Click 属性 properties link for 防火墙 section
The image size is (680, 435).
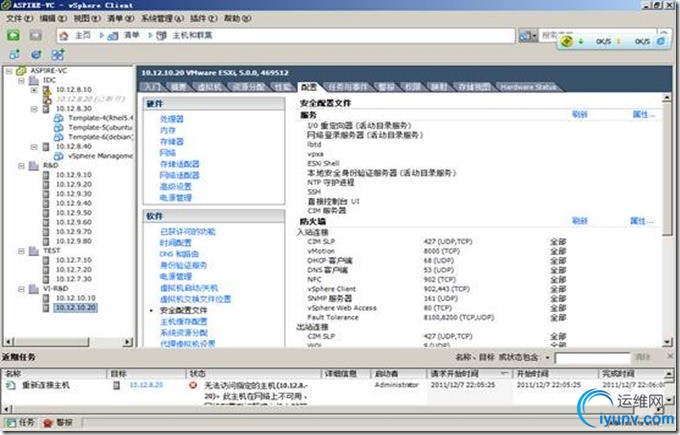coord(642,221)
